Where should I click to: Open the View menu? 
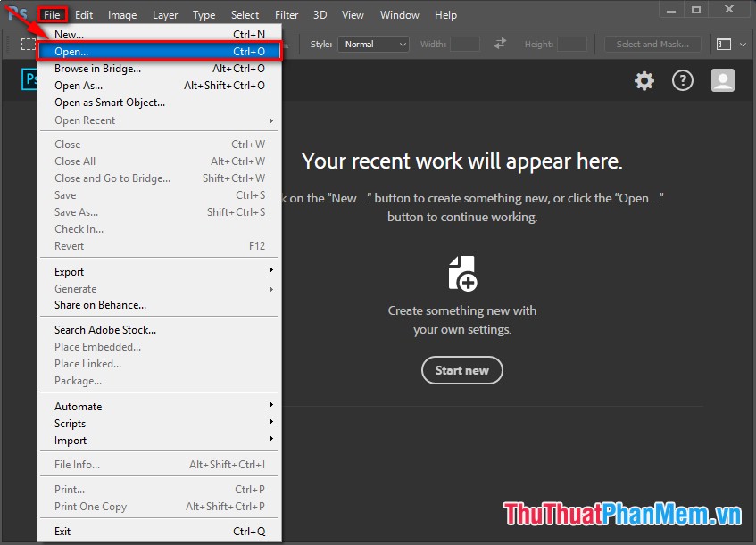click(x=353, y=15)
